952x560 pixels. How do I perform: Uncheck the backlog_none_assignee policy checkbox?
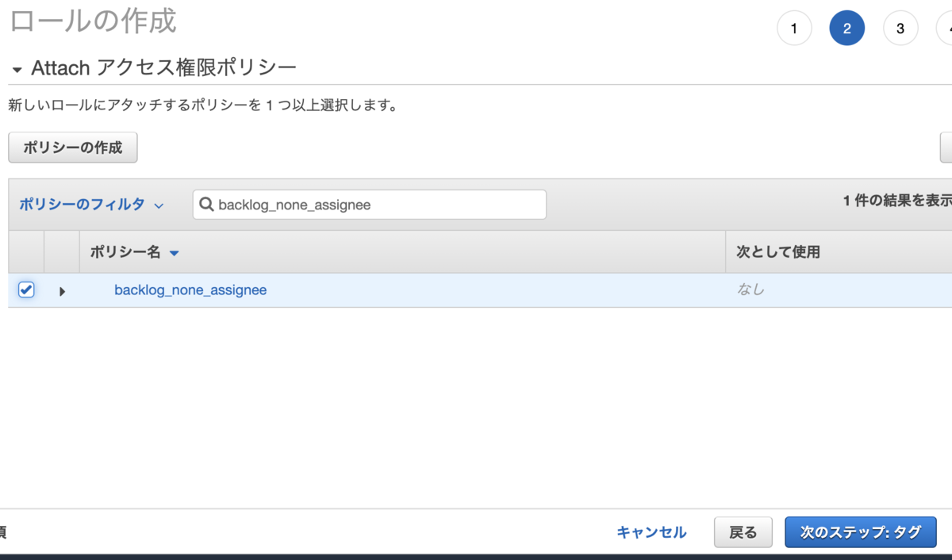pos(25,290)
